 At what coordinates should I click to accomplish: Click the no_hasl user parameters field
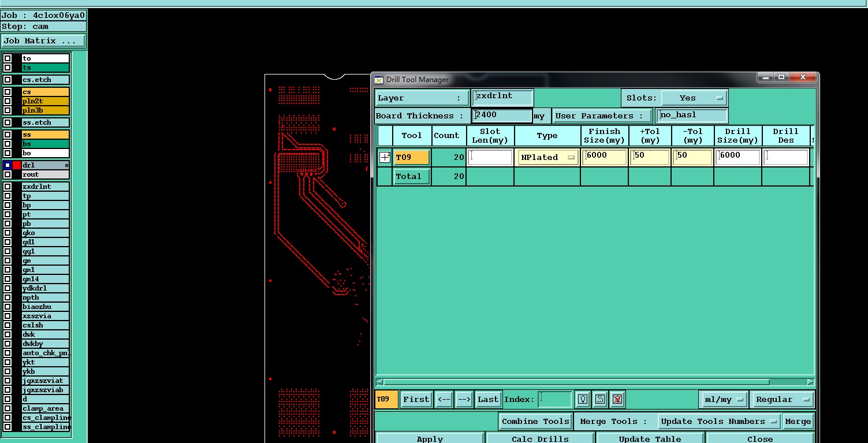tap(692, 116)
